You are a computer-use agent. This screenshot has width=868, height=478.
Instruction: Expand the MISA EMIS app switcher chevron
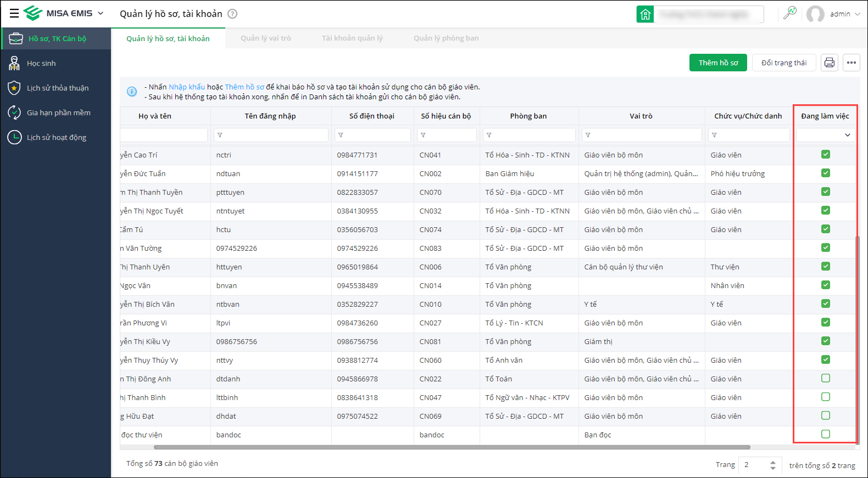click(101, 14)
